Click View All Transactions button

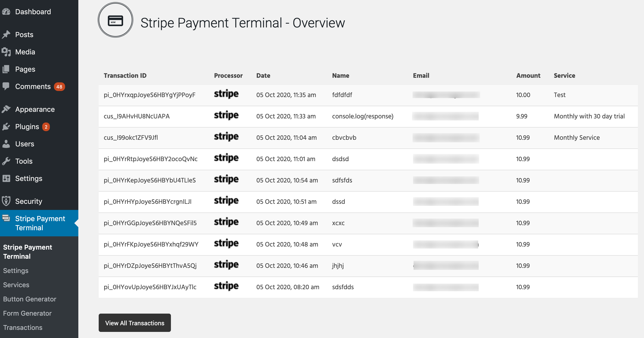tap(135, 323)
